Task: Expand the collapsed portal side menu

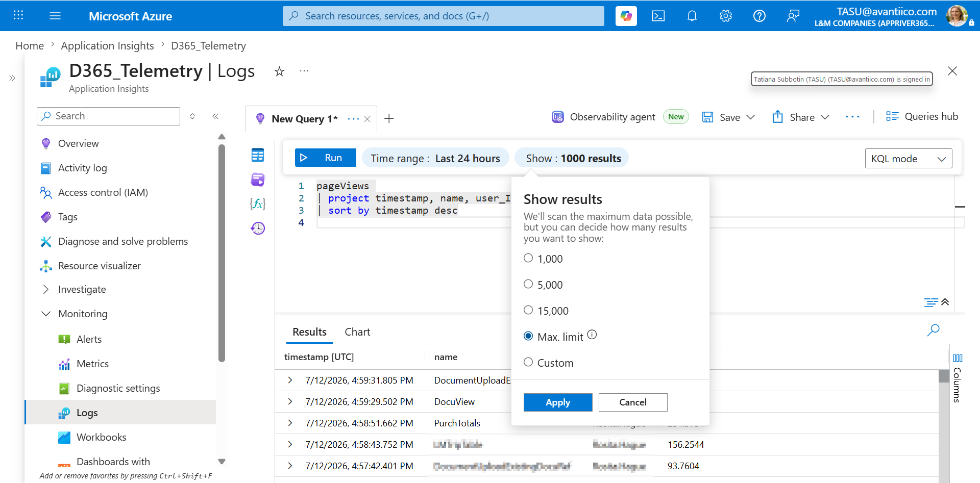Action: tap(12, 78)
